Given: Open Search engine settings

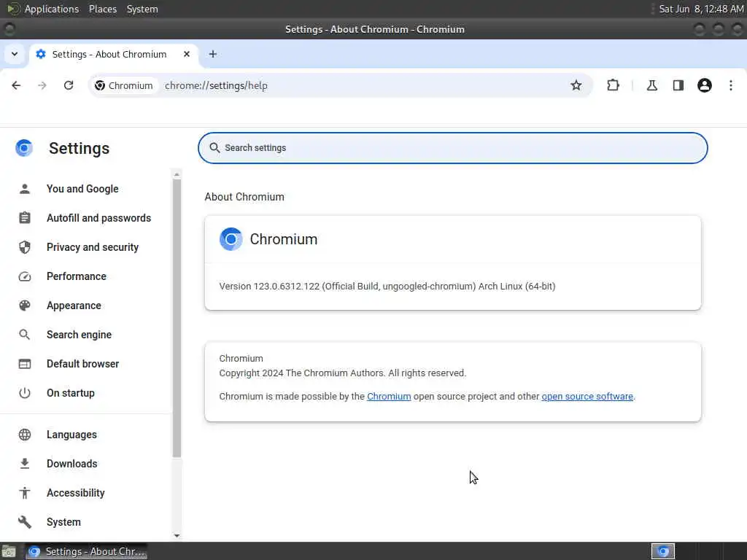Looking at the screenshot, I should [79, 335].
